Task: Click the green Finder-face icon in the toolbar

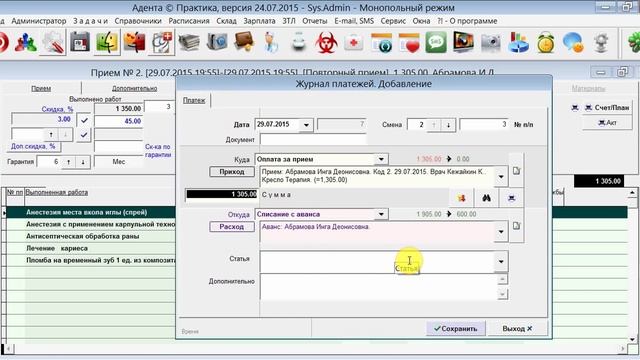Action: (x=107, y=42)
